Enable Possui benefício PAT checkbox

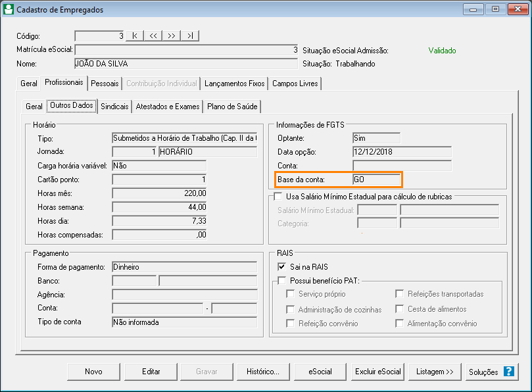click(x=281, y=281)
